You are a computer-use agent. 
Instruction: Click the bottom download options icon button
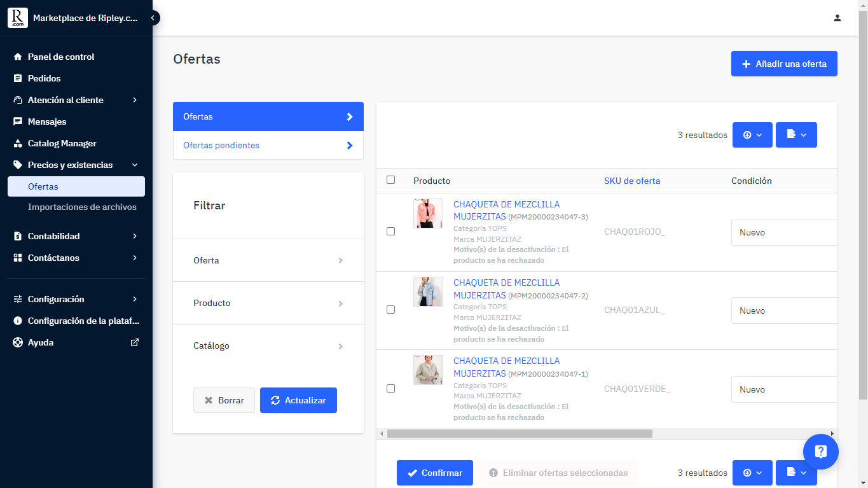click(x=752, y=473)
